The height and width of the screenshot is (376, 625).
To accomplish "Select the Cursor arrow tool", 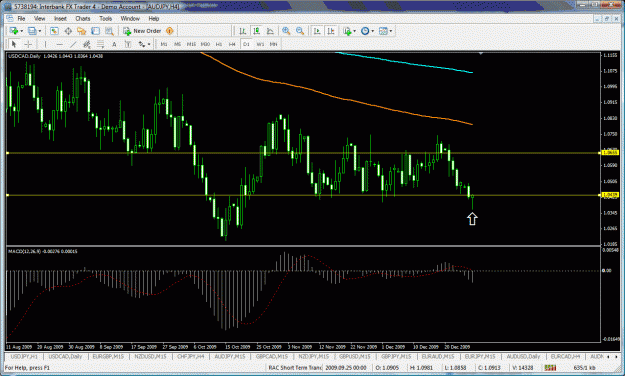I will 14,44.
